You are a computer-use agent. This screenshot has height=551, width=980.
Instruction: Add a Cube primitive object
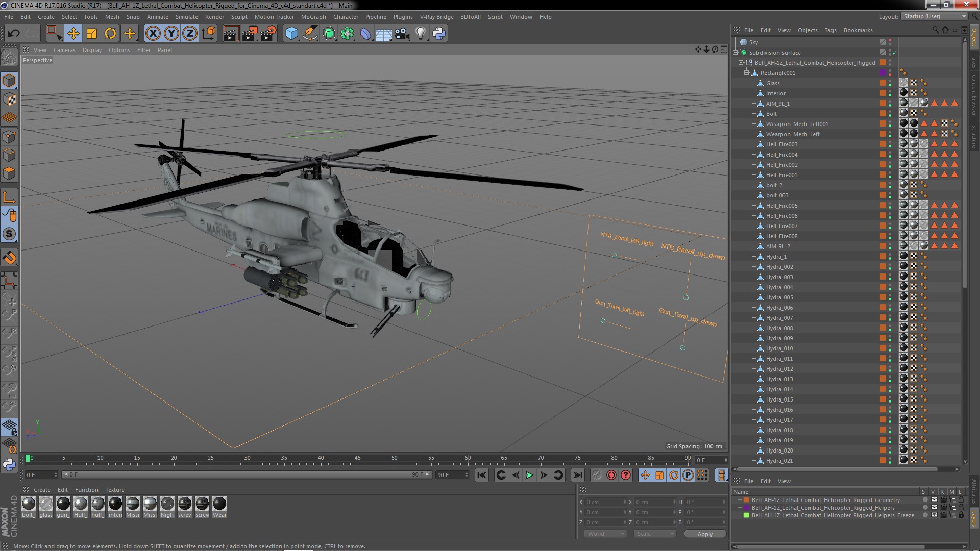coord(291,34)
